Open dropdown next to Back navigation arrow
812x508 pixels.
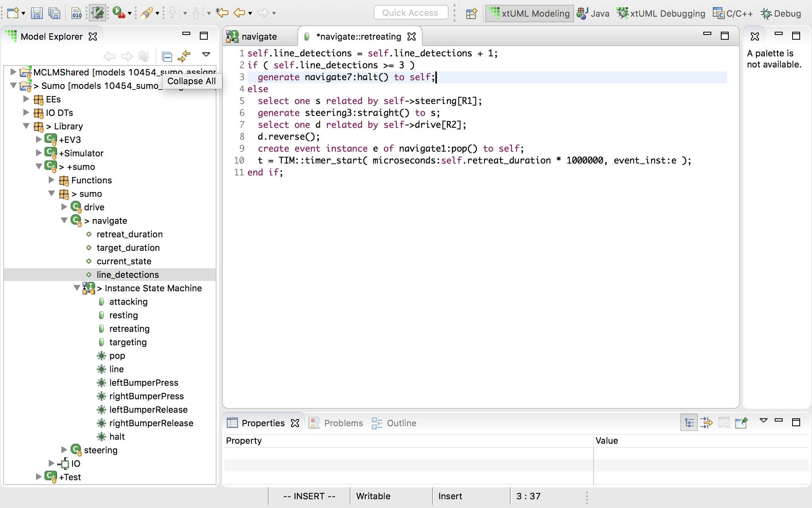[250, 14]
